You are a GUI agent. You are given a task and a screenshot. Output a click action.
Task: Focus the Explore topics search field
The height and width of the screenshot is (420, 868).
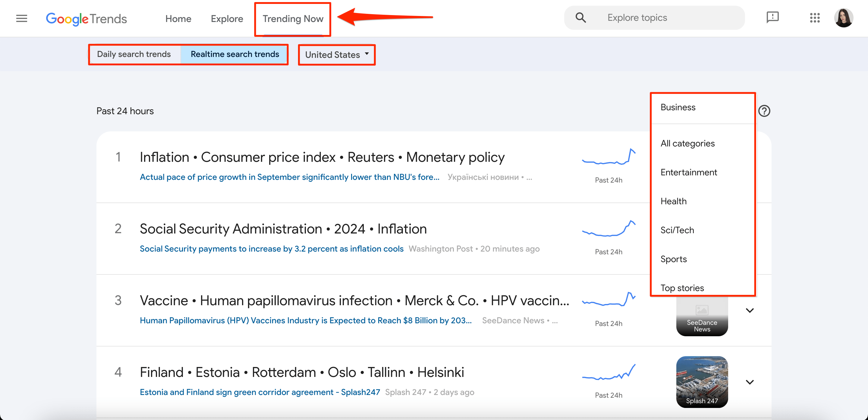[x=654, y=17]
